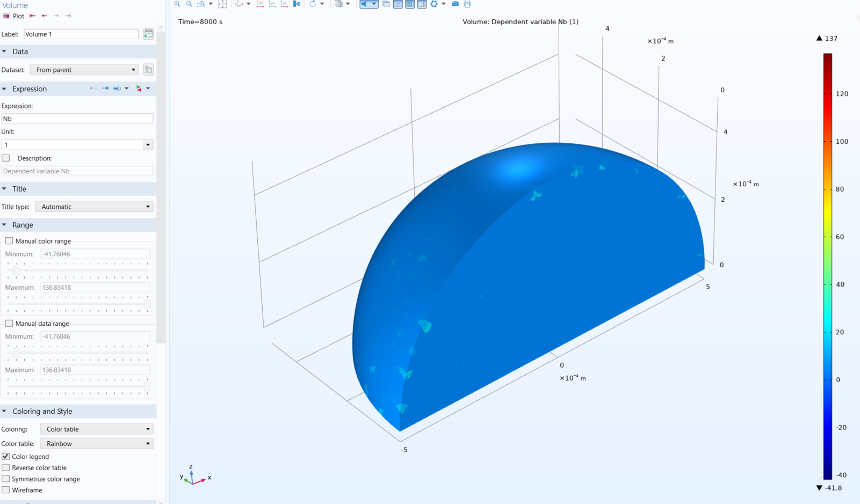
Task: Click the pink Plot Previous arrow button
Action: coord(44,16)
